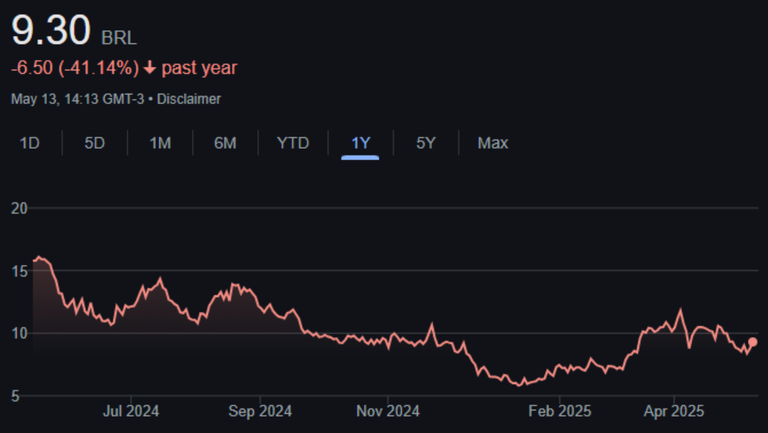Click the BRL currency label
The height and width of the screenshot is (433, 768).
119,38
